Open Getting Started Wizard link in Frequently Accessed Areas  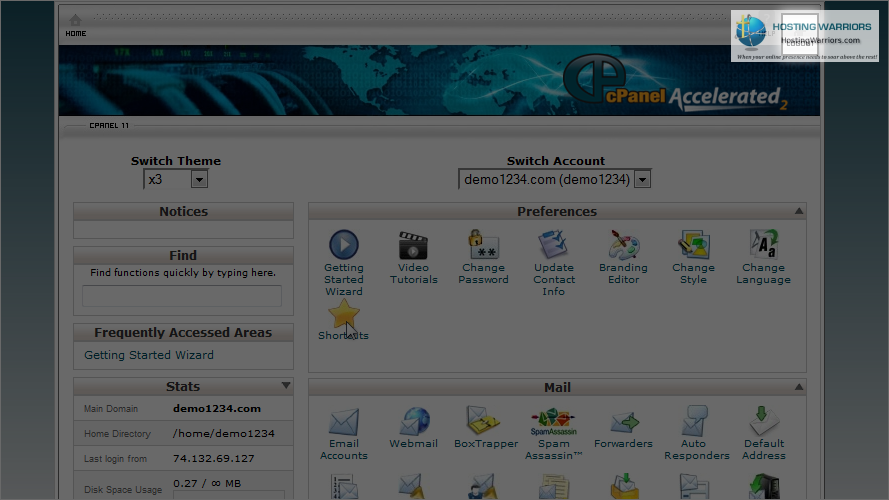(149, 355)
